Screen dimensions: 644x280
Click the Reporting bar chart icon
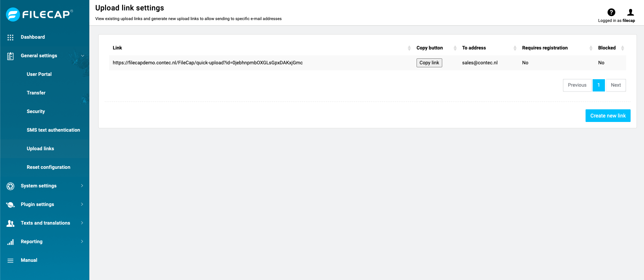tap(10, 242)
